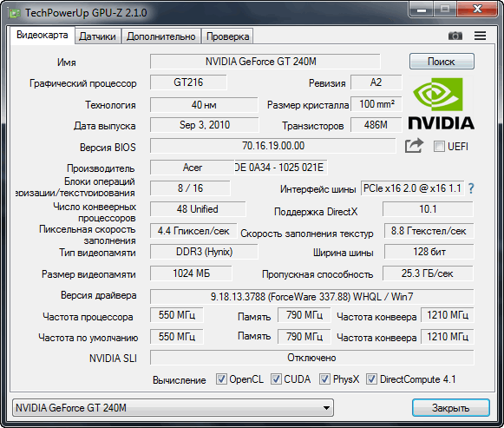This screenshot has width=504, height=428.
Task: Click the ROPs/TMUs value 8 / 16
Action: click(x=190, y=188)
